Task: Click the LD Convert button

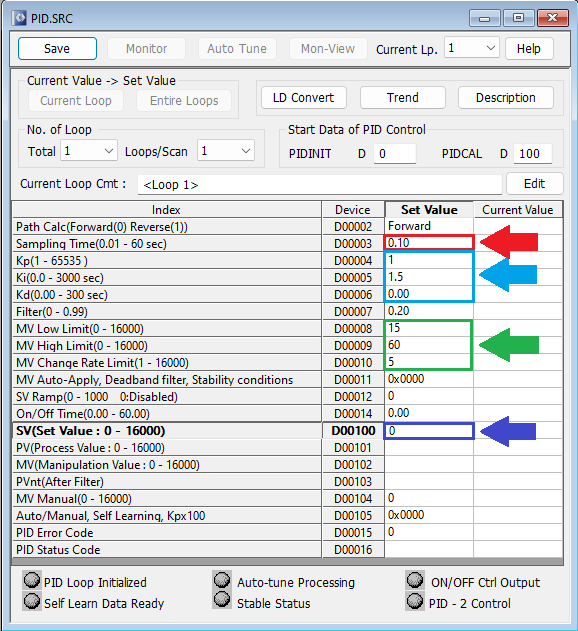Action: 303,97
